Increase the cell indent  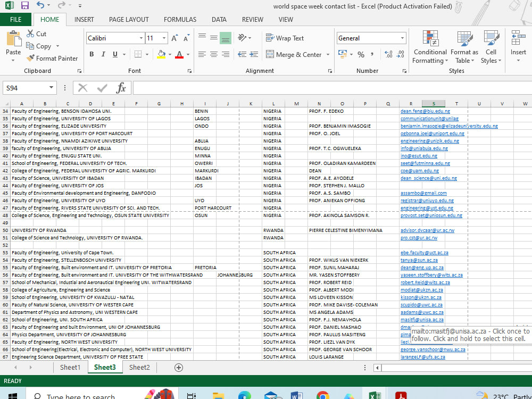point(253,54)
